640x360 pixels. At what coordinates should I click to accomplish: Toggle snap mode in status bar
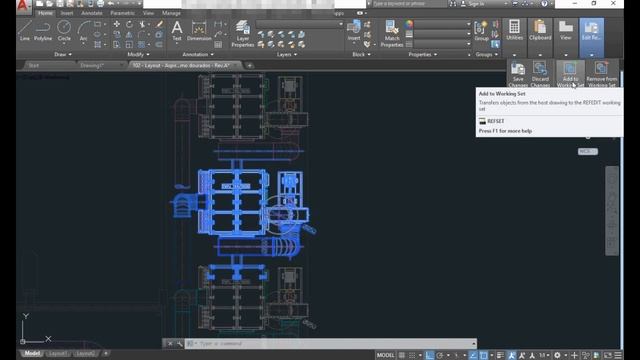click(x=412, y=356)
